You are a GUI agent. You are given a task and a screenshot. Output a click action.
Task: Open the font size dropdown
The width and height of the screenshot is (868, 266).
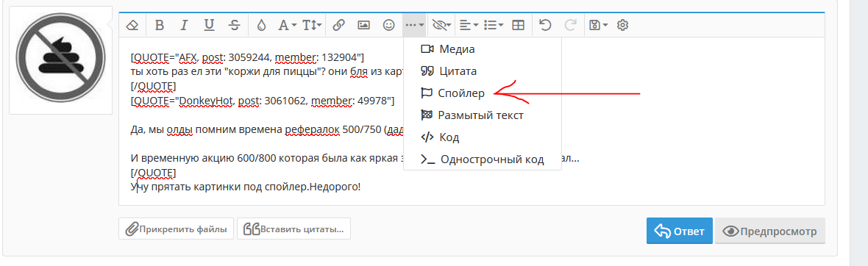tap(313, 25)
